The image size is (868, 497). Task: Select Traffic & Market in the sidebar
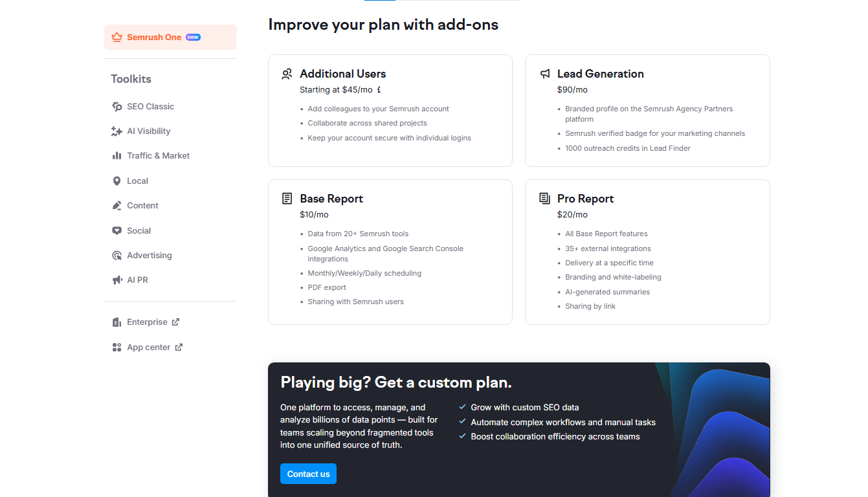coord(158,156)
